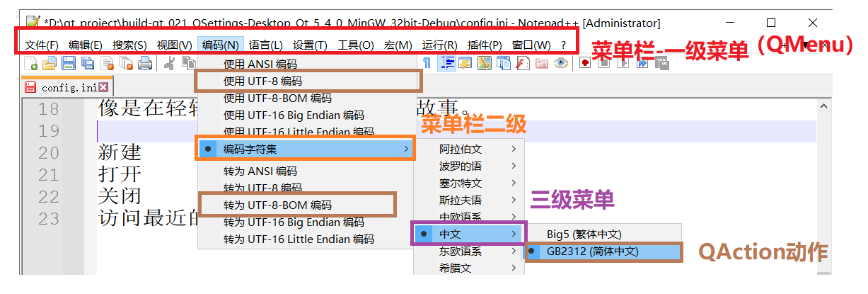Expand the 波罗的语 submenu
The width and height of the screenshot is (868, 294).
pos(469,166)
